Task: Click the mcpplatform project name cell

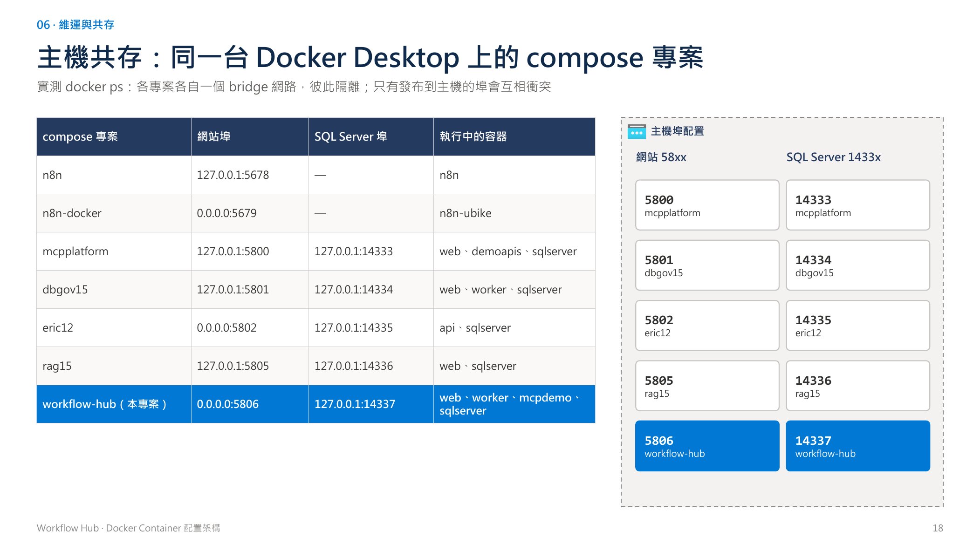Action: tap(114, 252)
